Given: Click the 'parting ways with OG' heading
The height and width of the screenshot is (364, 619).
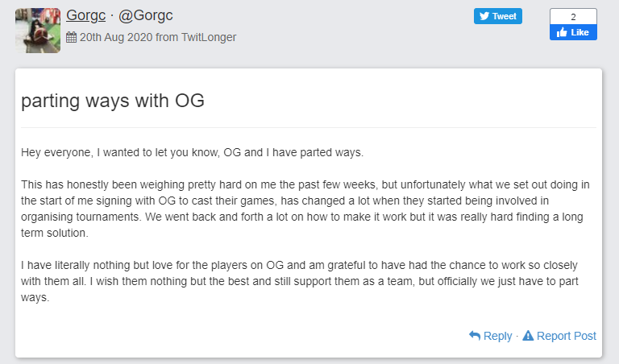Looking at the screenshot, I should (x=113, y=101).
